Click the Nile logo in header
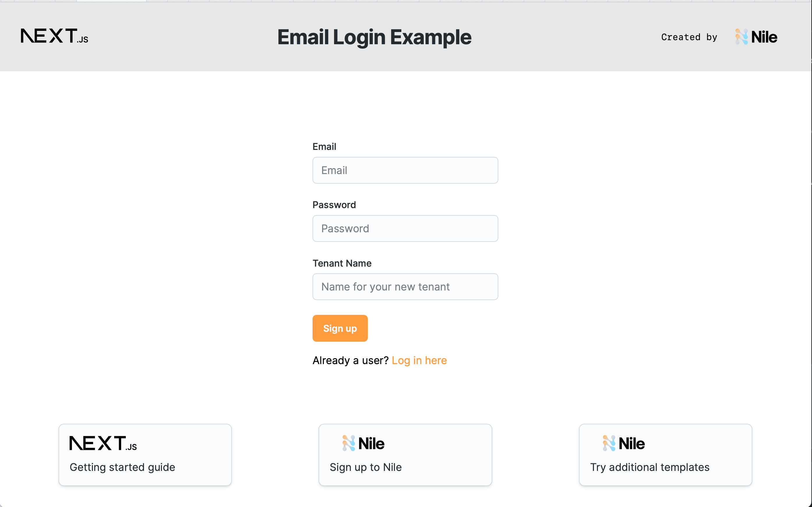The width and height of the screenshot is (812, 507). (754, 36)
